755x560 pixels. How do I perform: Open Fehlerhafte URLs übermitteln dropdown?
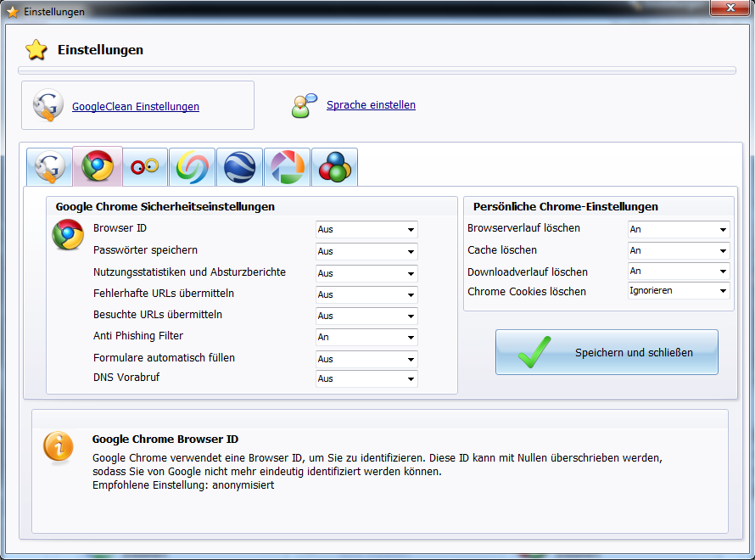[x=366, y=294]
